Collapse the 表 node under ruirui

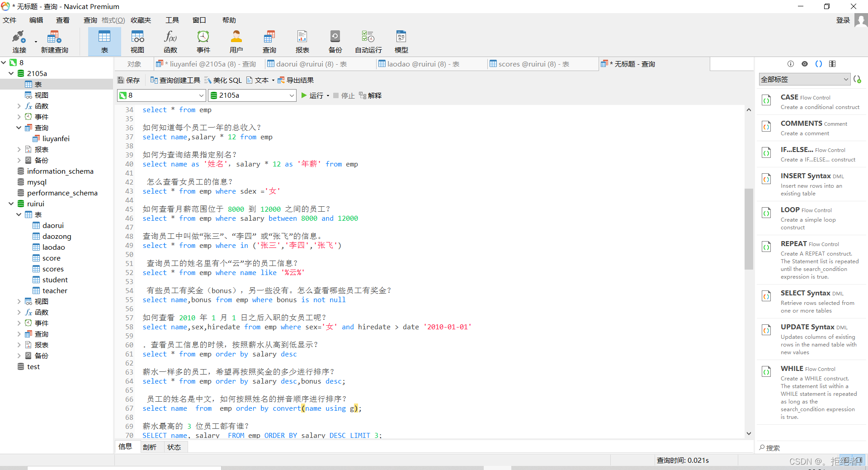(x=19, y=214)
